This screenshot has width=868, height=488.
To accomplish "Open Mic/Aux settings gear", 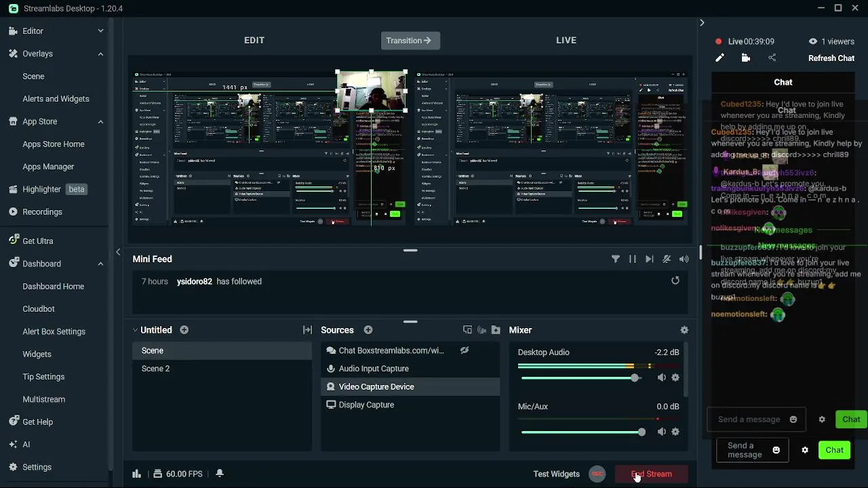I will (x=675, y=432).
